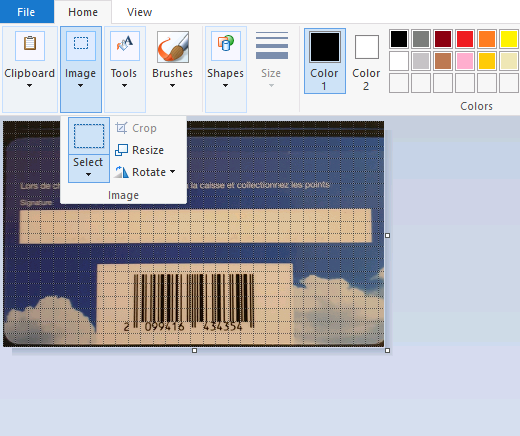The height and width of the screenshot is (436, 520).
Task: Pick the pink color swatch
Action: [x=465, y=61]
